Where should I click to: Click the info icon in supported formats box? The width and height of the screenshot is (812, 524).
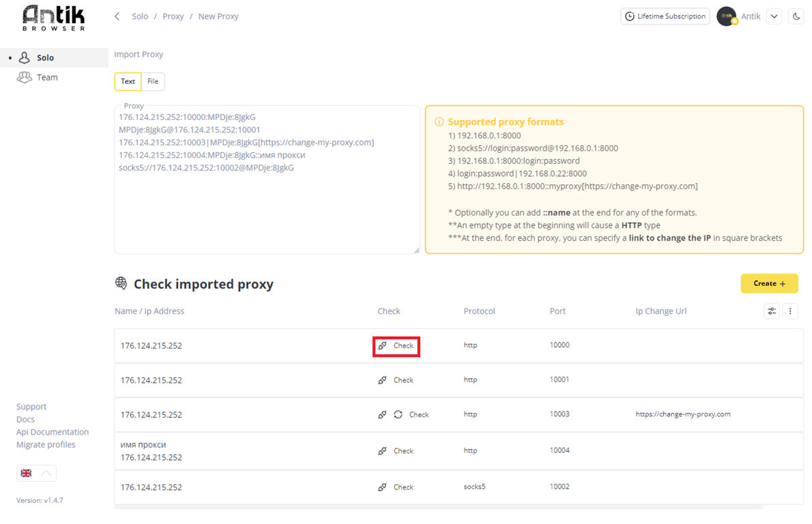tap(439, 121)
